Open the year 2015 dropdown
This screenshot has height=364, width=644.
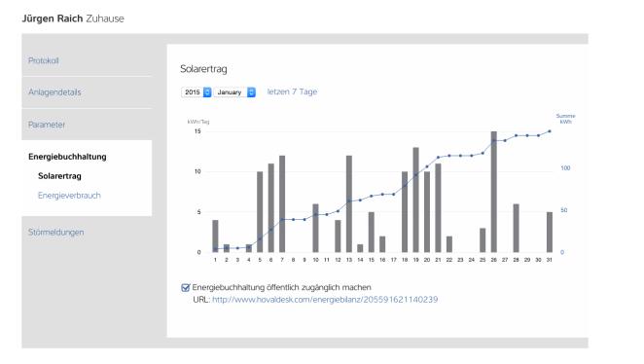197,92
